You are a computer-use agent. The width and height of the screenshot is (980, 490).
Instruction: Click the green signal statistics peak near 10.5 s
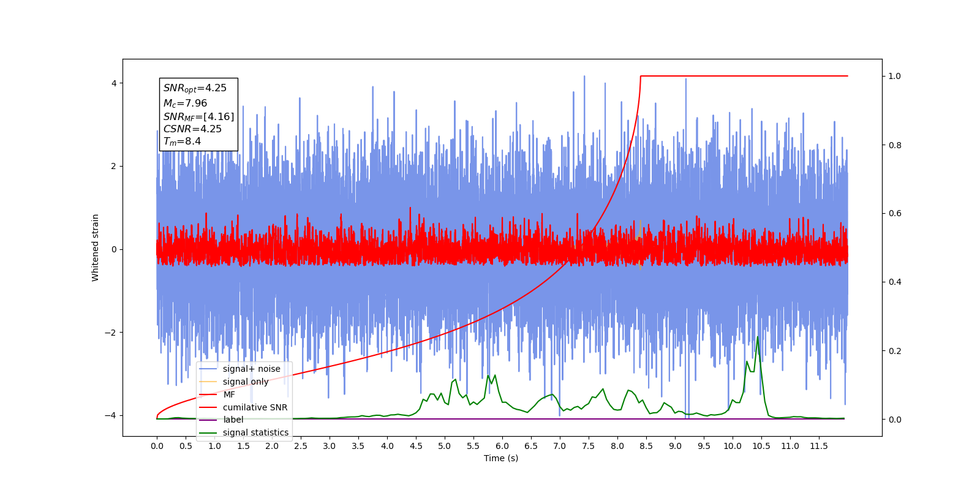[757, 338]
